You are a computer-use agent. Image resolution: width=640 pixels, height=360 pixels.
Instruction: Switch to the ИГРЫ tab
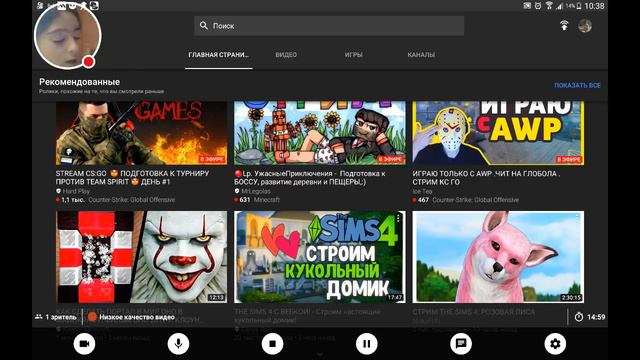[x=353, y=55]
